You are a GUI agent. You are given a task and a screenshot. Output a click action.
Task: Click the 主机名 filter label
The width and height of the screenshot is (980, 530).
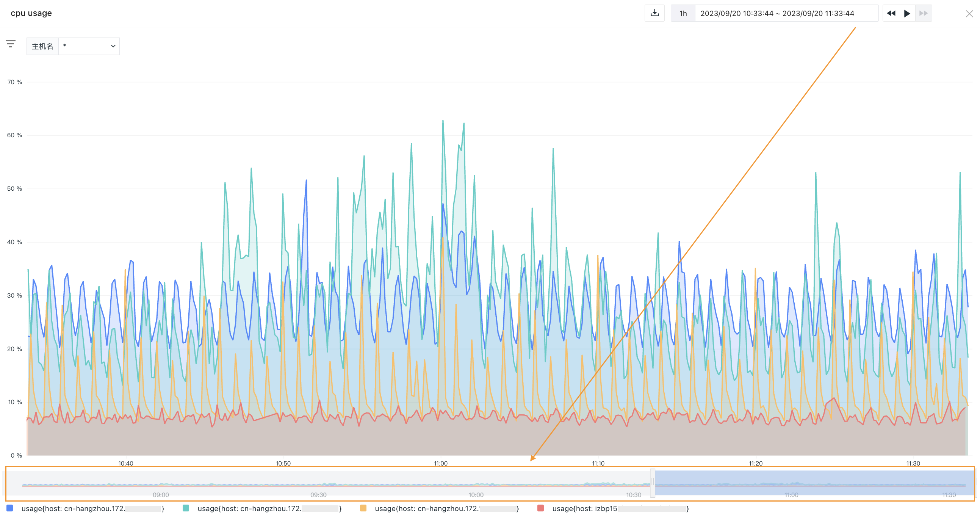[x=42, y=46]
